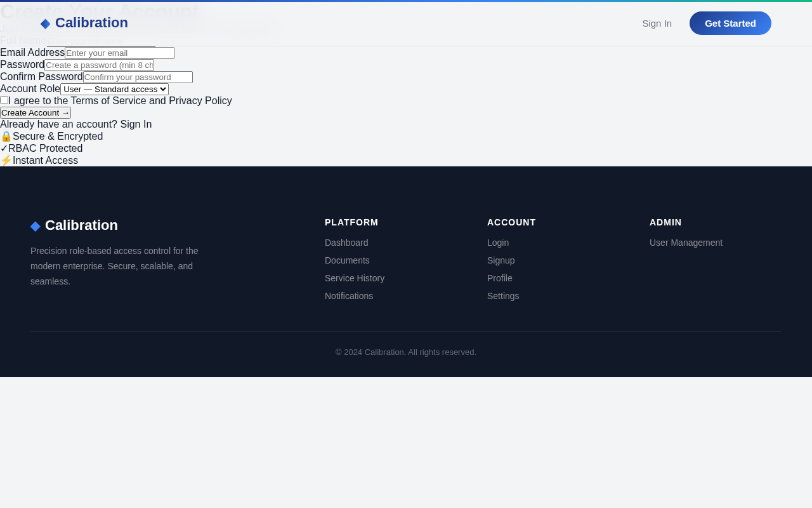
Task: Focus the Password input field
Action: [99, 65]
